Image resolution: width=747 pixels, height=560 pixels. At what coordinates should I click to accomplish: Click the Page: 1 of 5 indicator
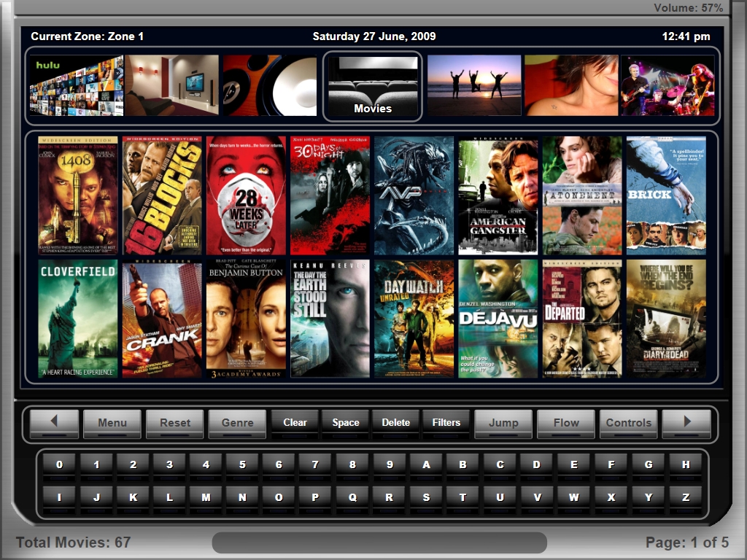pyautogui.click(x=687, y=542)
